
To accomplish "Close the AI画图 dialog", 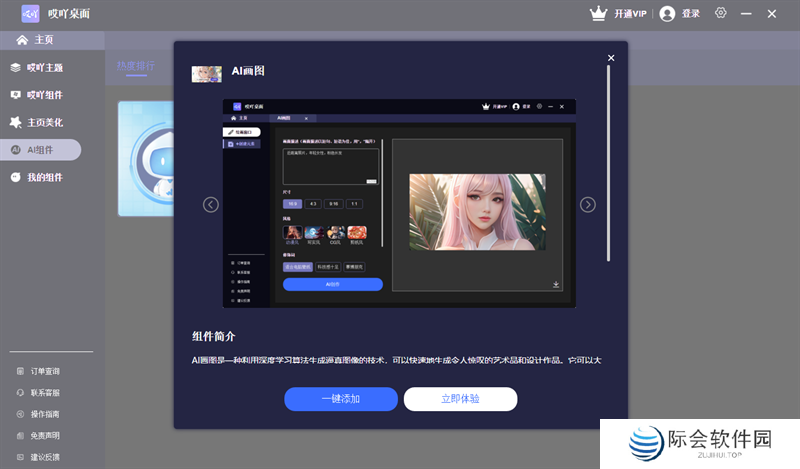I will coord(611,58).
